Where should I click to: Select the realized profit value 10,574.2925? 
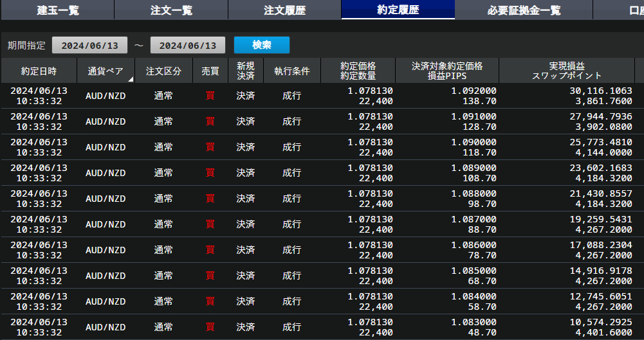tap(600, 322)
